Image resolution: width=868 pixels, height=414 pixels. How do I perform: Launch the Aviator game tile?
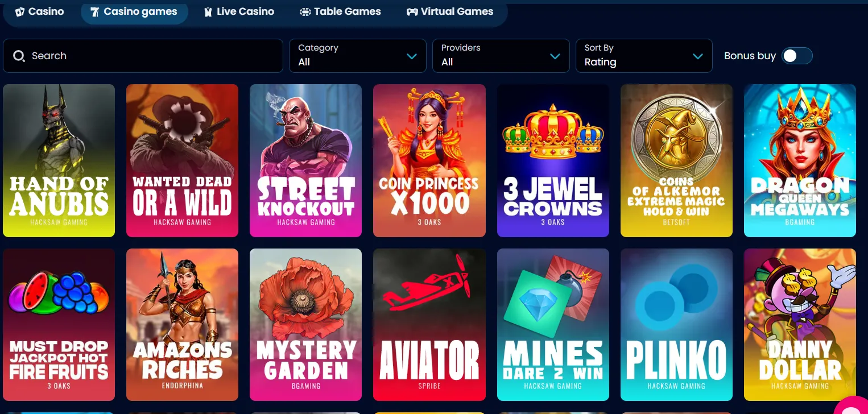coord(429,325)
